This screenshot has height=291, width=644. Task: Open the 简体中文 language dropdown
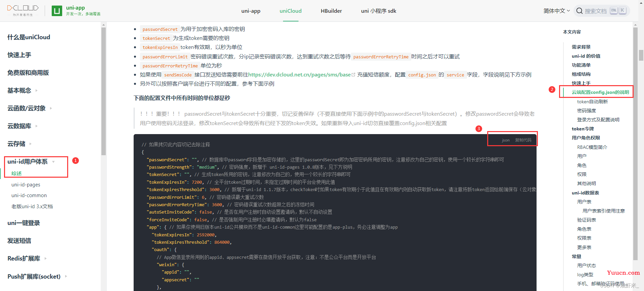(557, 11)
